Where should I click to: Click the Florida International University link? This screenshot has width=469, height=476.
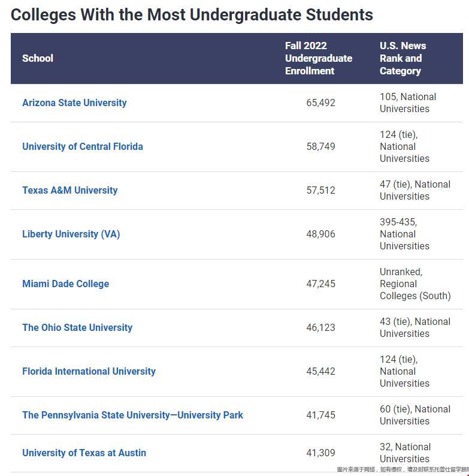tap(89, 371)
